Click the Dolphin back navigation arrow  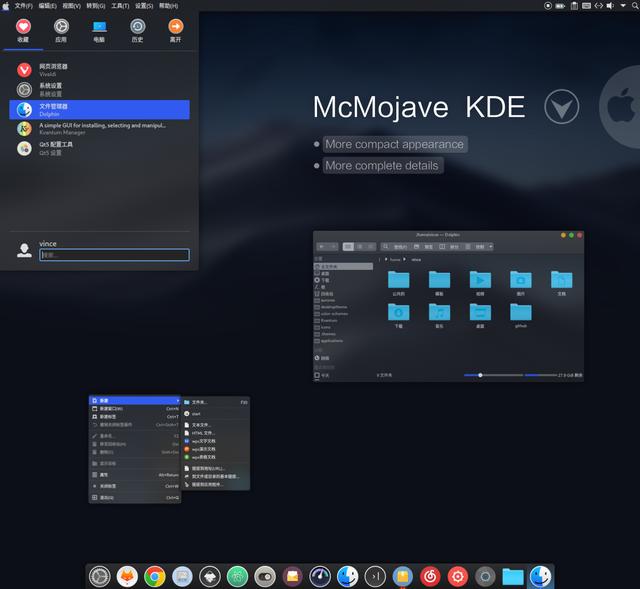(x=322, y=247)
